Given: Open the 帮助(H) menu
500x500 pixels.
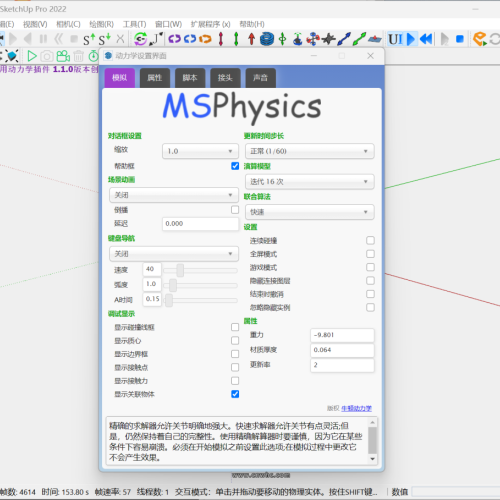Looking at the screenshot, I should pos(252,24).
